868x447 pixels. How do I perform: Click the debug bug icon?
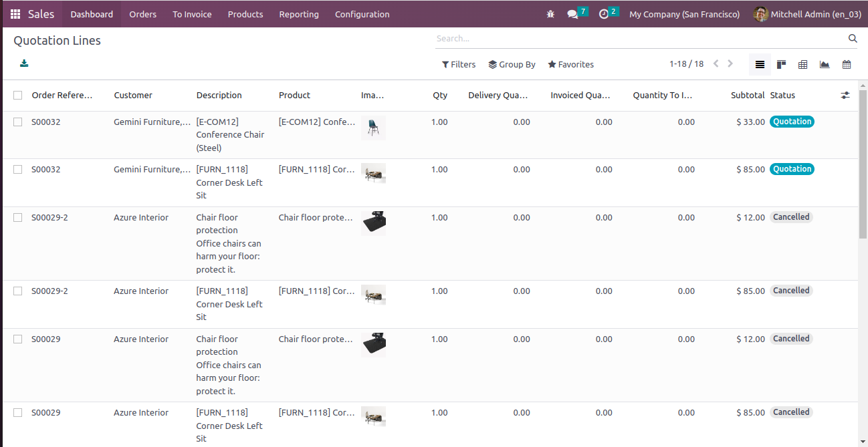(x=550, y=14)
